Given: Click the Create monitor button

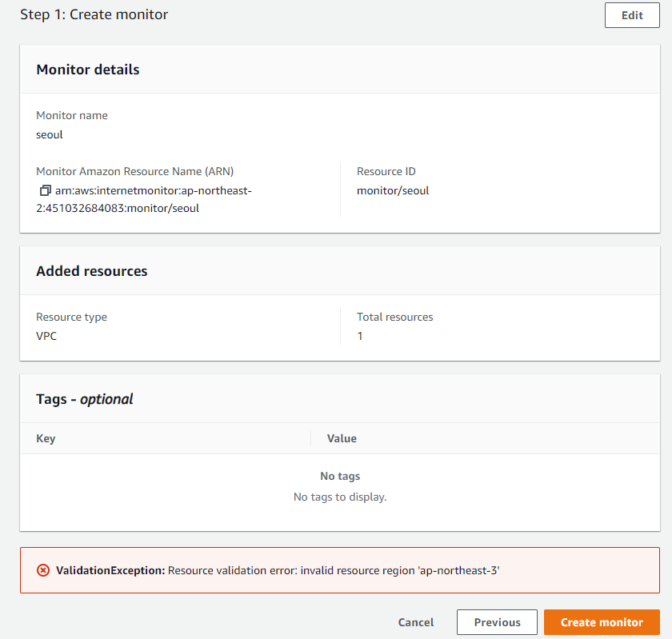Looking at the screenshot, I should click(x=602, y=622).
